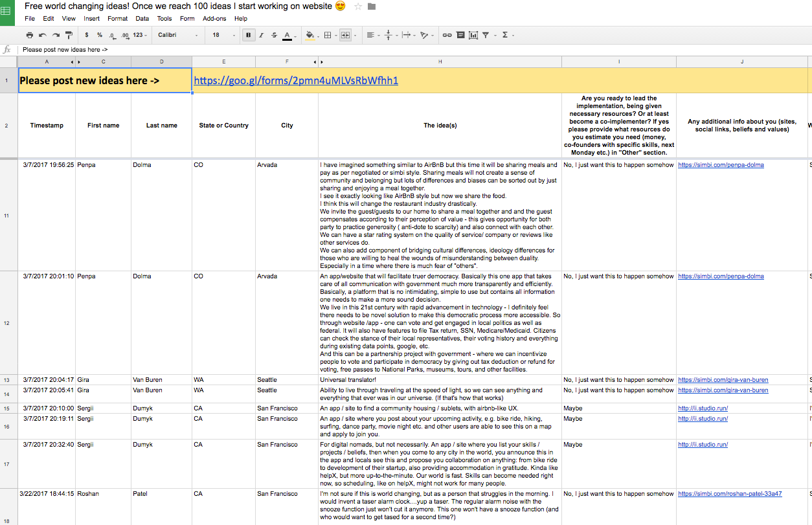Open the simbi.com/penpa-dolma link in row 11
The width and height of the screenshot is (812, 525).
pos(721,165)
